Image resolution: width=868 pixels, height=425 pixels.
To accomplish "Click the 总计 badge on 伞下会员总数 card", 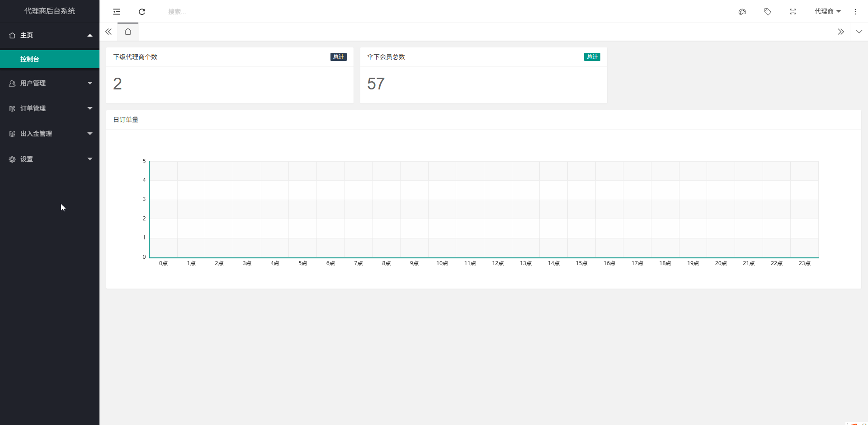I will click(x=592, y=57).
